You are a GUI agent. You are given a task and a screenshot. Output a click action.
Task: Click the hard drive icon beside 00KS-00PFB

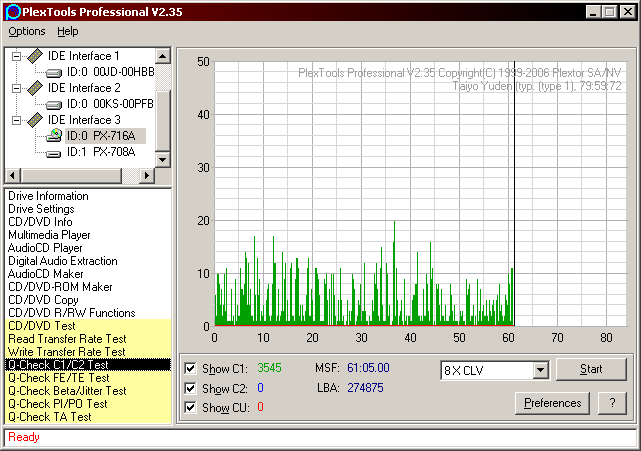pyautogui.click(x=54, y=105)
